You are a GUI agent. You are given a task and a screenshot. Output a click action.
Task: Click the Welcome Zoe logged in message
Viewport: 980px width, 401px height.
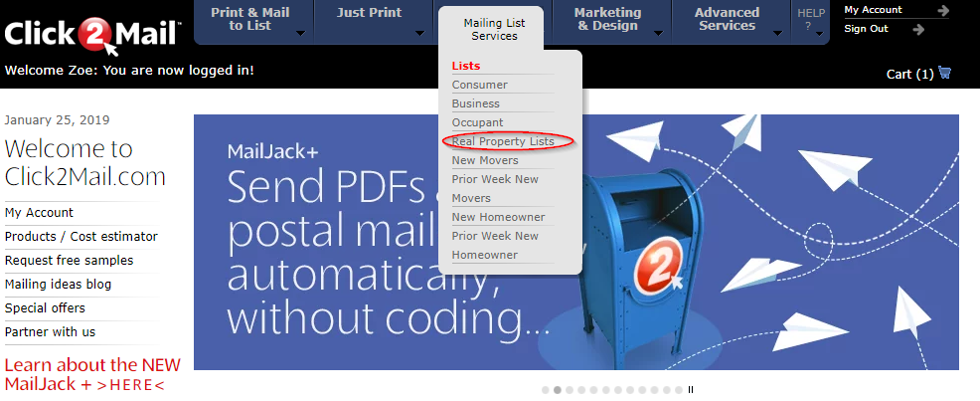129,70
